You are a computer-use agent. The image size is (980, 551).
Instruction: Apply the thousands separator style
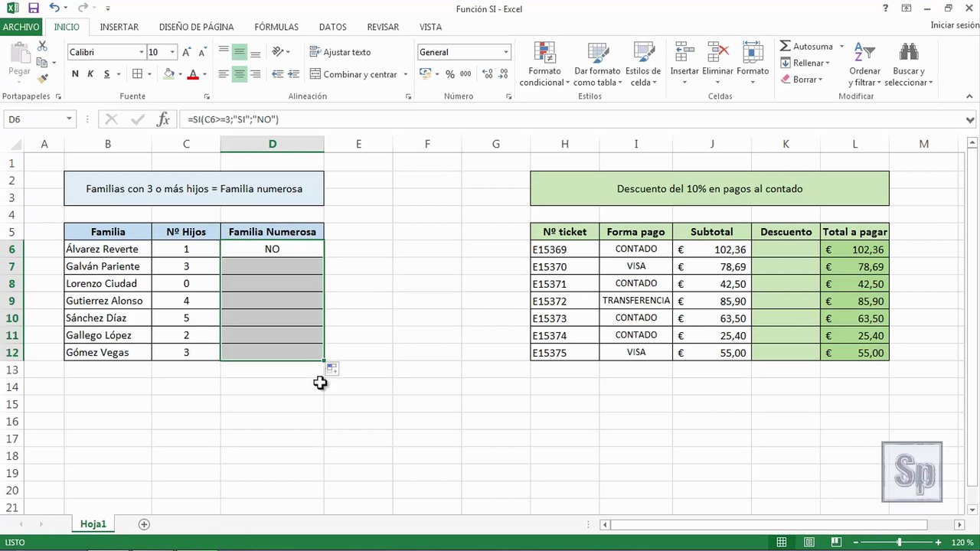(x=465, y=74)
